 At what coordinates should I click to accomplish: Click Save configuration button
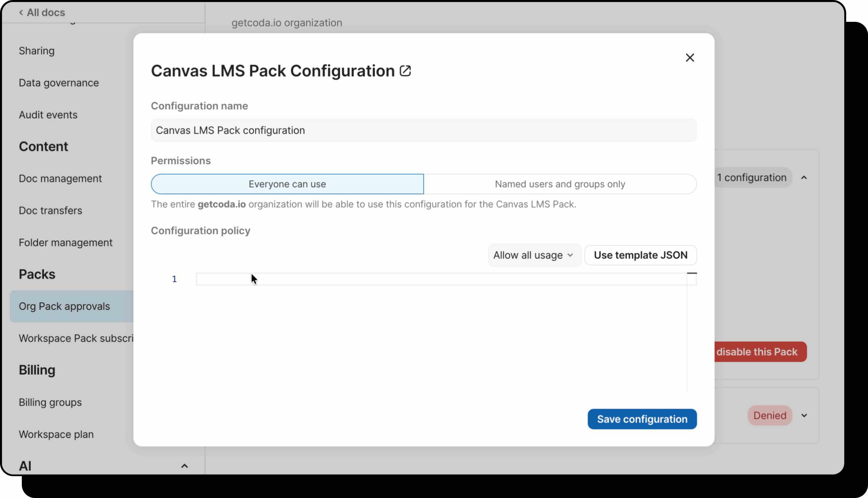(x=642, y=419)
